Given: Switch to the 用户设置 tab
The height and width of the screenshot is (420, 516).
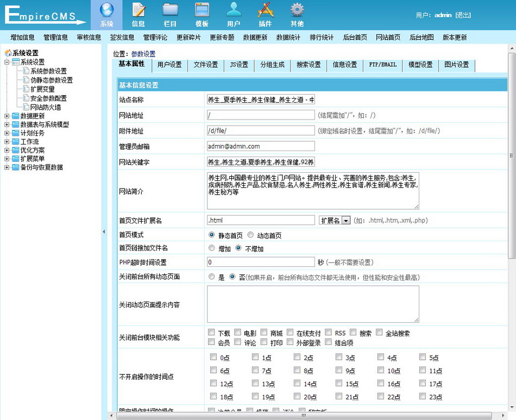Looking at the screenshot, I should pyautogui.click(x=169, y=65).
